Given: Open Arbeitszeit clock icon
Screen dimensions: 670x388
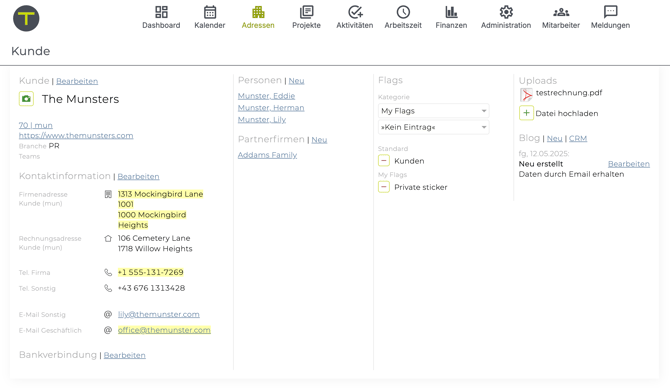Looking at the screenshot, I should 403,12.
